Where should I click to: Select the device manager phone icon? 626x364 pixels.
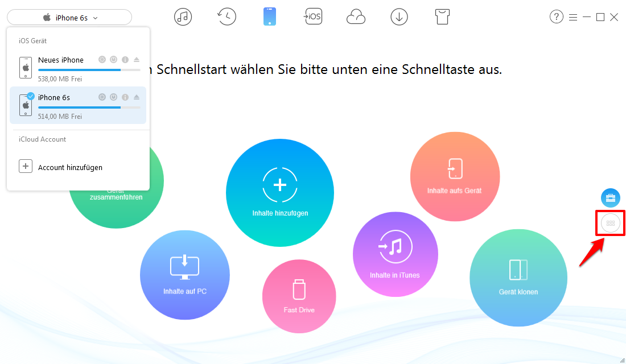(270, 16)
